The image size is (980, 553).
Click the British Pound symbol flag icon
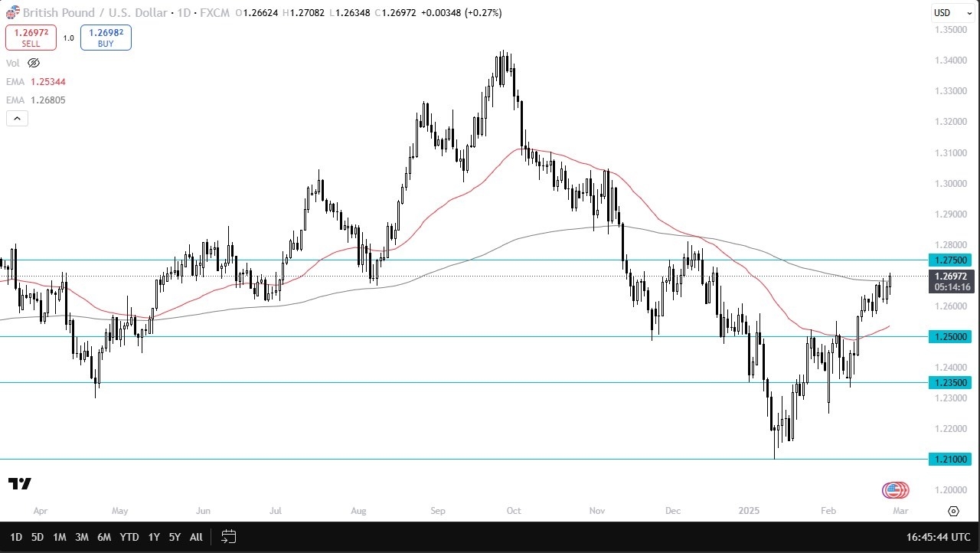pyautogui.click(x=12, y=13)
